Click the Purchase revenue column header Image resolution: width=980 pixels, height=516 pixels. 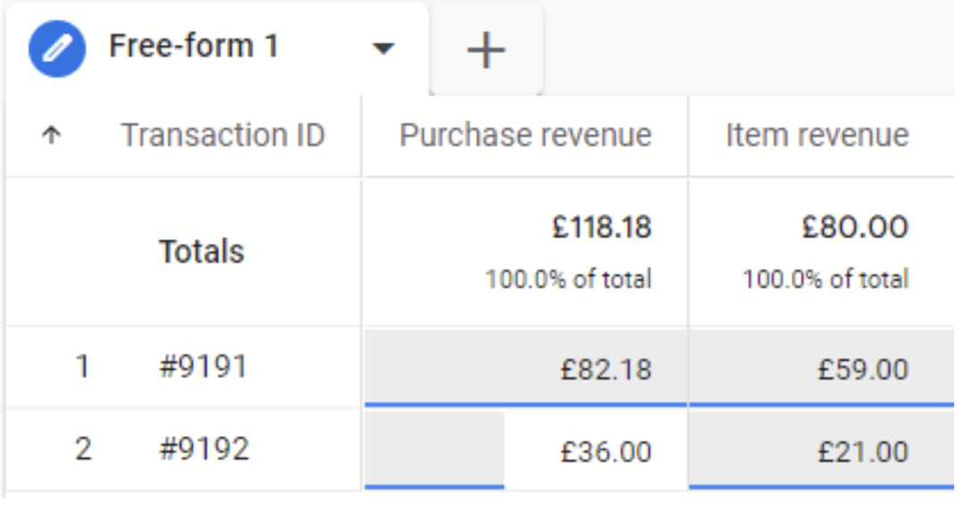526,135
